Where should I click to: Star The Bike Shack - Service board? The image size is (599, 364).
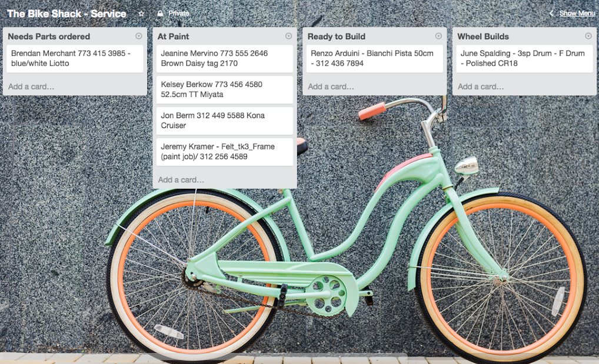click(141, 14)
